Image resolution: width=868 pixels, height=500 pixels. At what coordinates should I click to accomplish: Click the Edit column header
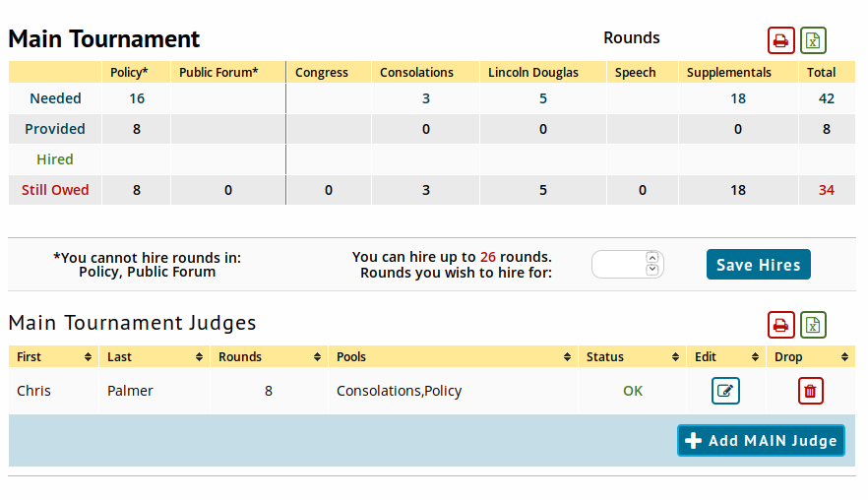pos(724,356)
